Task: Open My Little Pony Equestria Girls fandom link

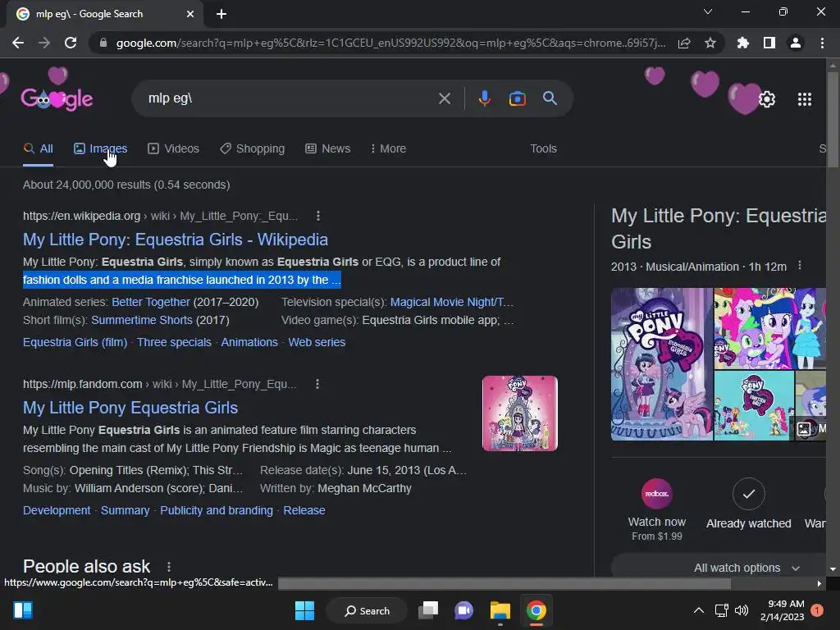Action: coord(130,408)
